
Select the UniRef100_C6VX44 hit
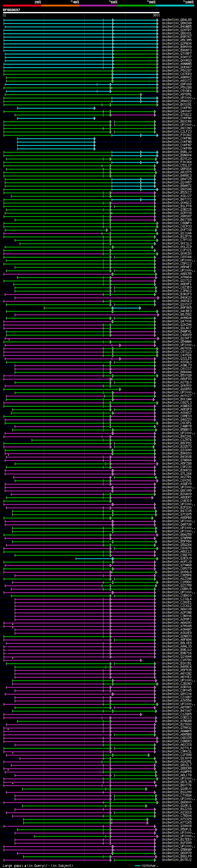pyautogui.click(x=177, y=257)
